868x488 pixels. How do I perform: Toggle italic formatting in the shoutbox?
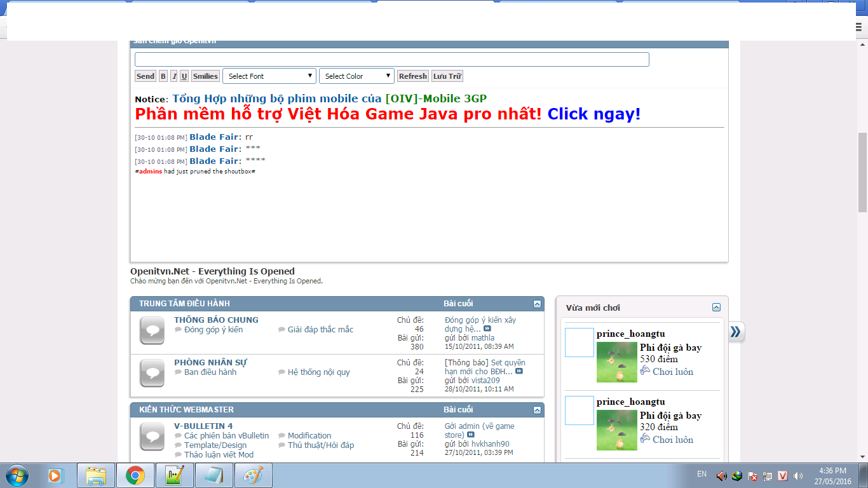pos(174,76)
